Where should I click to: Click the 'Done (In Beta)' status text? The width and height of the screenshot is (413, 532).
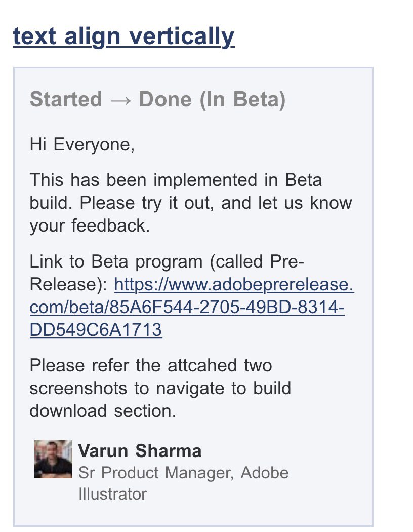tap(213, 99)
